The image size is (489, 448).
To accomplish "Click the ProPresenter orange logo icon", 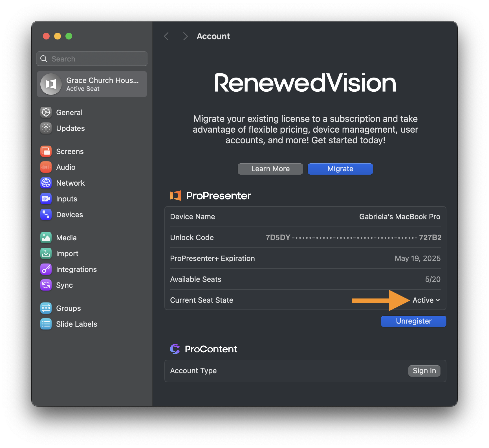I will click(x=175, y=196).
